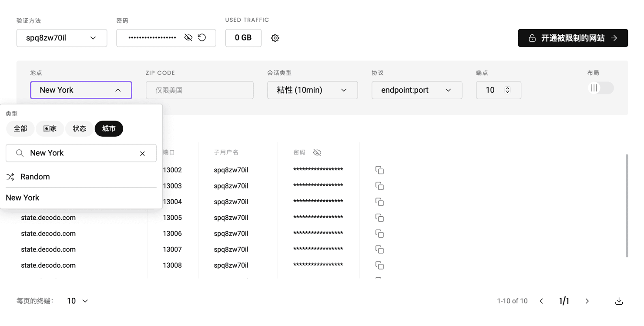Toggle password column visibility in table header
This screenshot has width=644, height=326.
(x=317, y=153)
